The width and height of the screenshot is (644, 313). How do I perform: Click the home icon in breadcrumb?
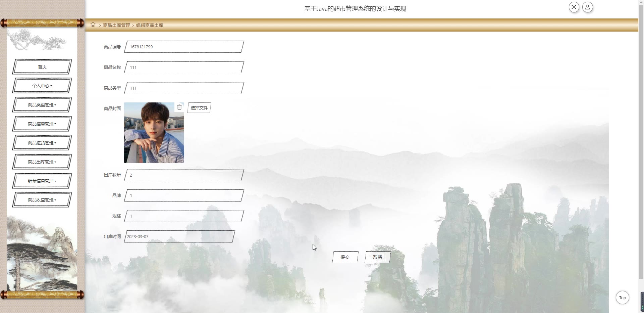point(93,25)
